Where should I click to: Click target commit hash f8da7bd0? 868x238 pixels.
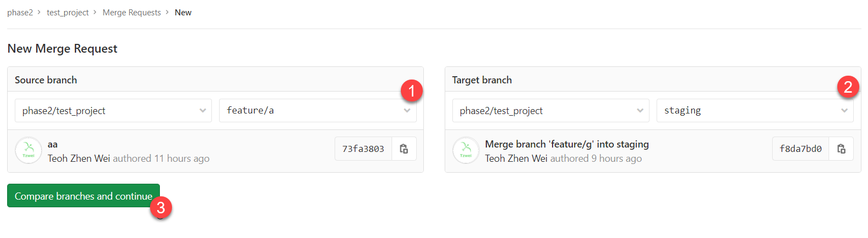pyautogui.click(x=801, y=149)
